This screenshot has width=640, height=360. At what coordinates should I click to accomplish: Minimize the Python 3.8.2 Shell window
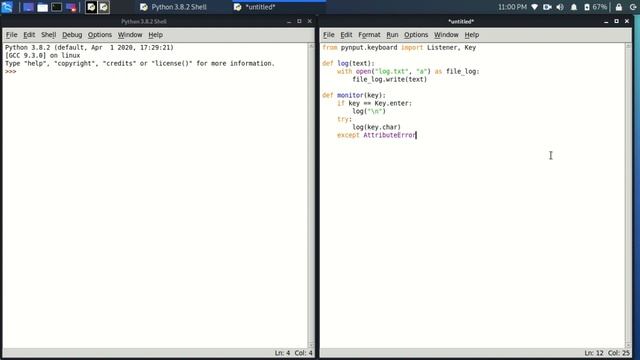(x=289, y=21)
